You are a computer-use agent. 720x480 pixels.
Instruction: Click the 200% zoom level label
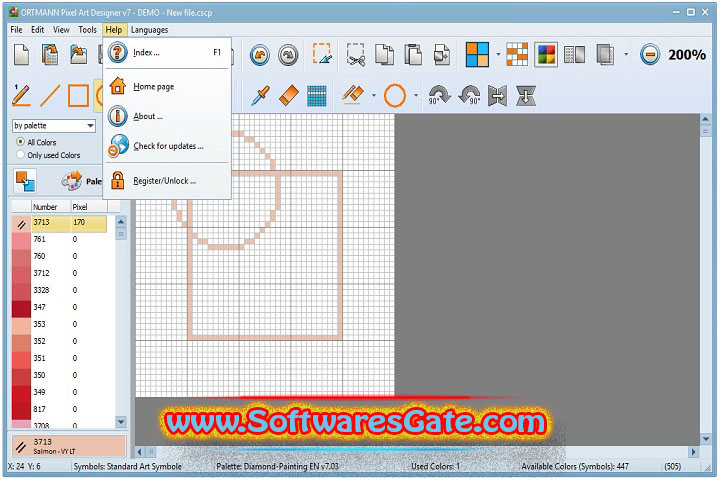click(x=687, y=55)
